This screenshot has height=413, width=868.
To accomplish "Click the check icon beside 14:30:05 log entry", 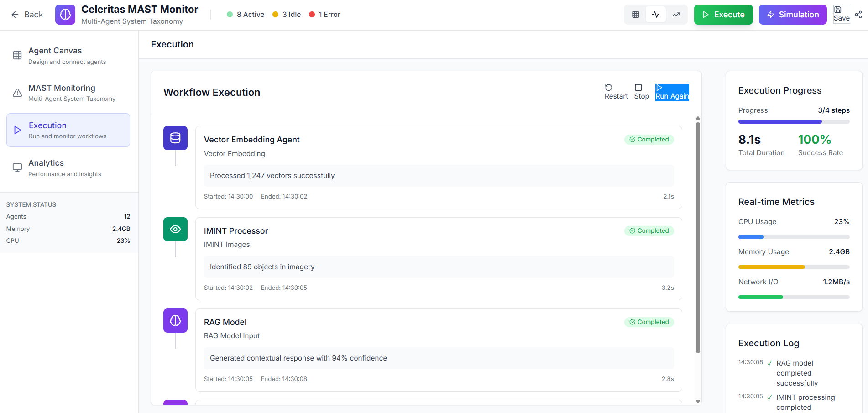I will point(770,397).
